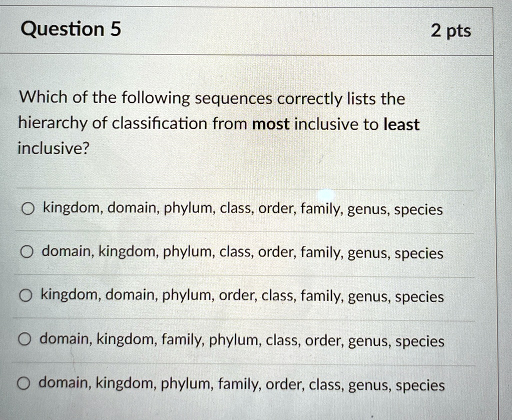Click answer text 'domain, kingdom, family, phylum, class'

(x=241, y=340)
